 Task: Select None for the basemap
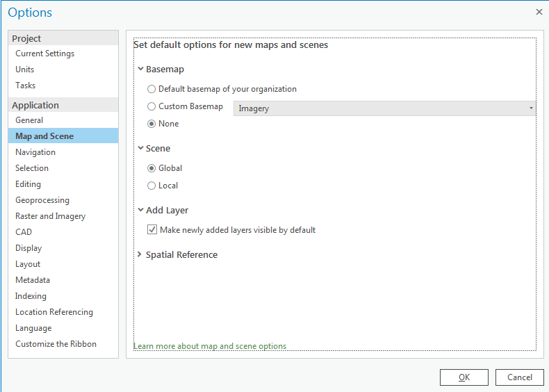pyautogui.click(x=151, y=124)
